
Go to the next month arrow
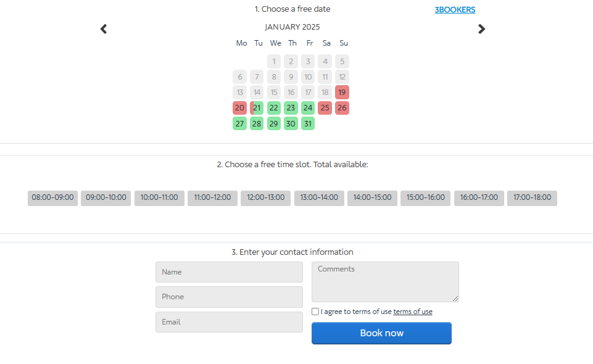click(x=482, y=29)
